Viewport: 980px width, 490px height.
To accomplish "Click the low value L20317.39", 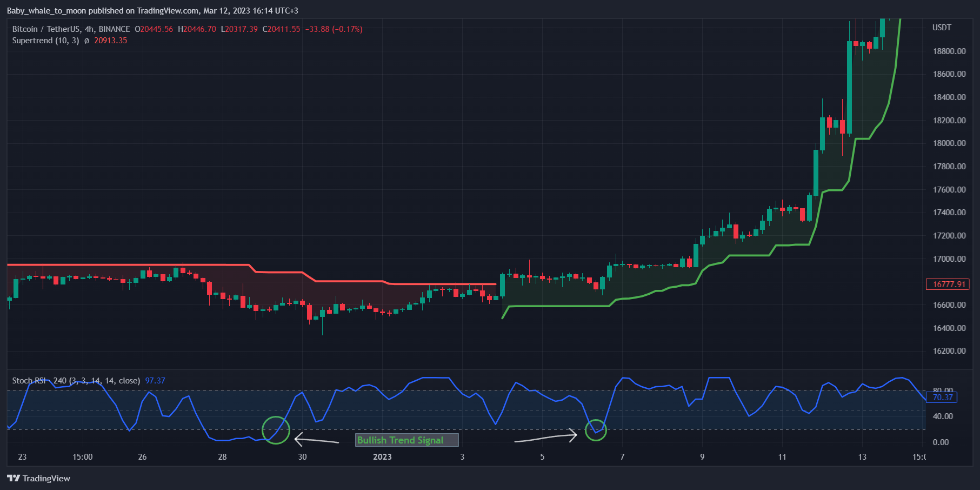I will (x=239, y=29).
